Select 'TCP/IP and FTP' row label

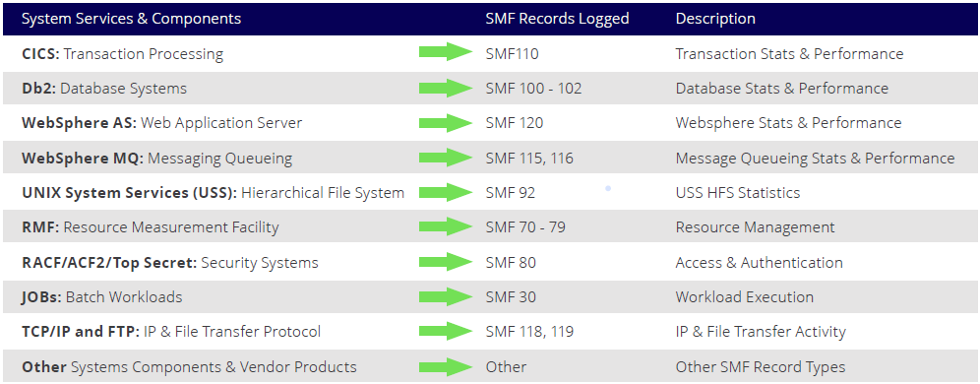tap(81, 331)
